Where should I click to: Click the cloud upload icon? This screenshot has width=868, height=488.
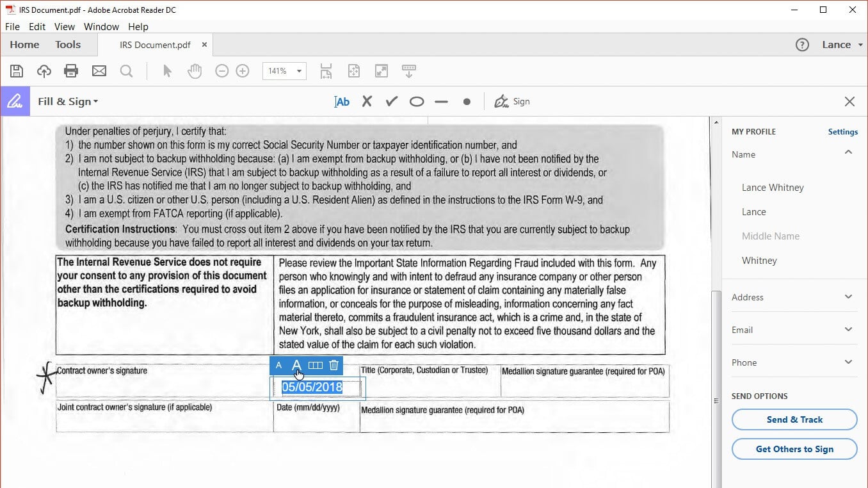tap(44, 71)
